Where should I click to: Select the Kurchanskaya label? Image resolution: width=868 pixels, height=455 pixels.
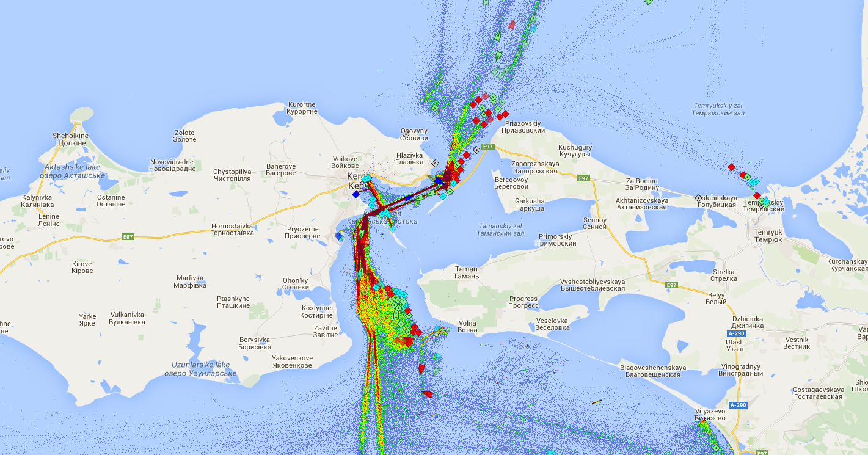click(x=847, y=265)
